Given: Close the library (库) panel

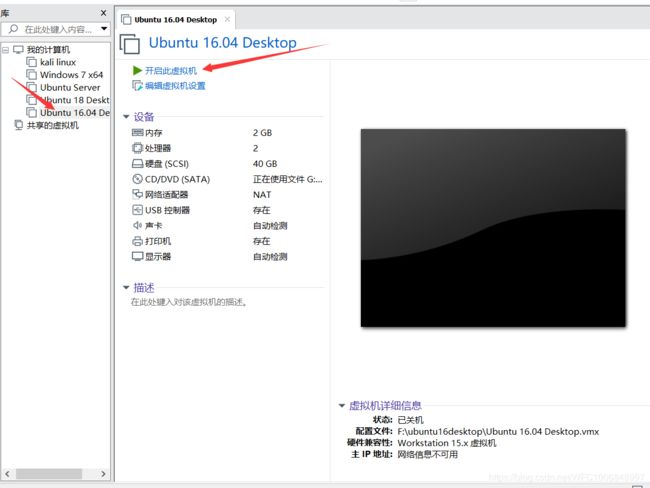Looking at the screenshot, I should point(104,13).
